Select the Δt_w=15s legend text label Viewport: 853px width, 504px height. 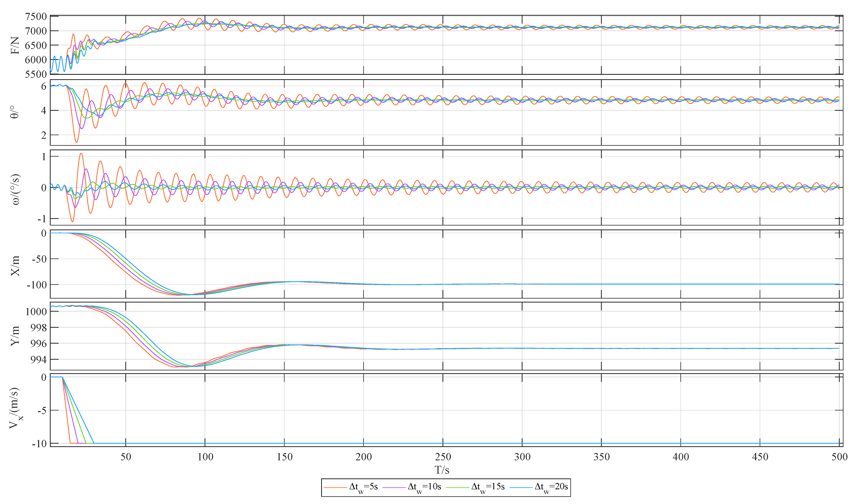click(488, 487)
